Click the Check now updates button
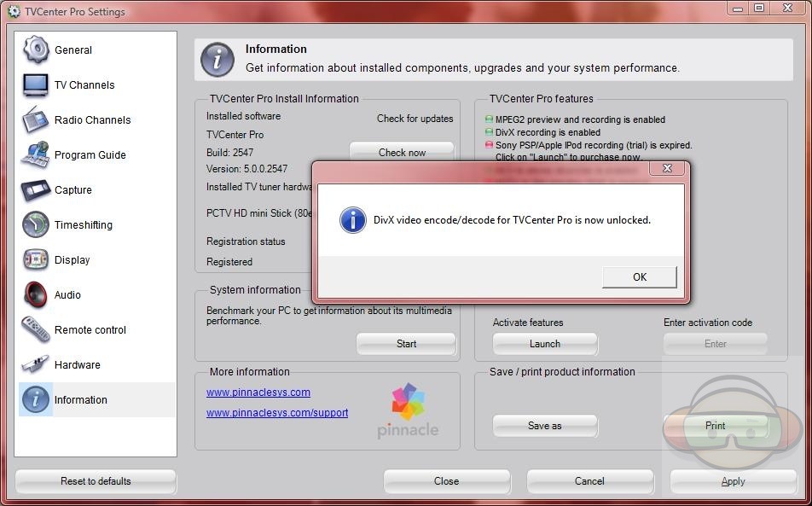This screenshot has width=812, height=506. pos(402,152)
